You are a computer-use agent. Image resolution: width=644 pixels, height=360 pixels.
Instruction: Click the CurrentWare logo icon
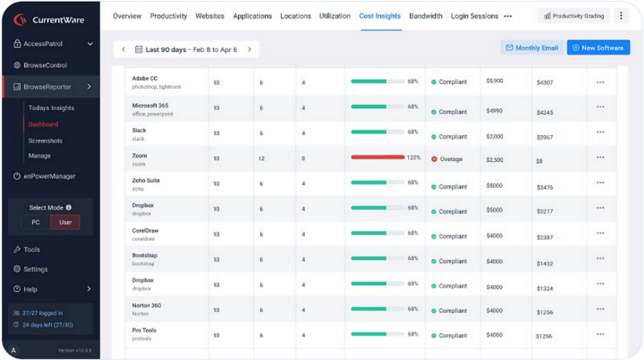[19, 19]
